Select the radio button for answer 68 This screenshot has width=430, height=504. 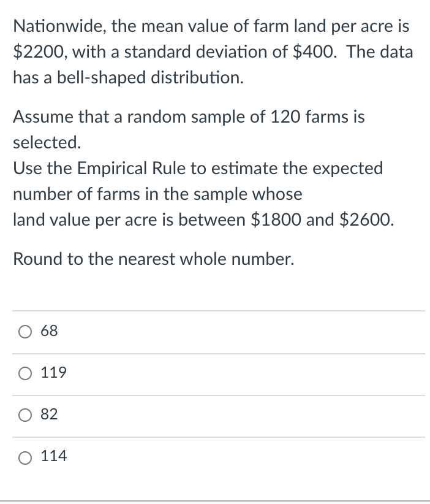(x=25, y=332)
